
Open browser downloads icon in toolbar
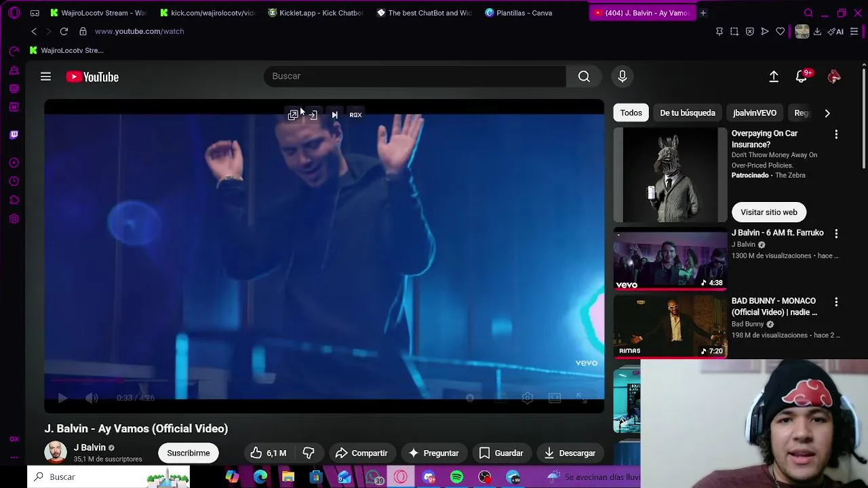click(817, 31)
